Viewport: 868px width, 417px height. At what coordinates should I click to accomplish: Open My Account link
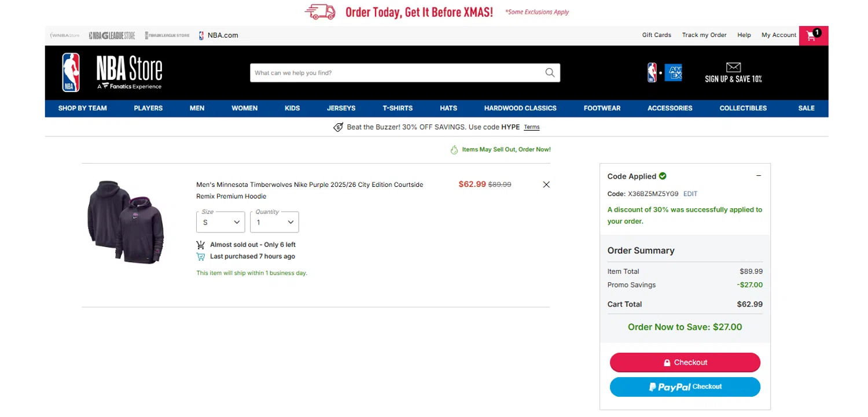[x=779, y=35]
